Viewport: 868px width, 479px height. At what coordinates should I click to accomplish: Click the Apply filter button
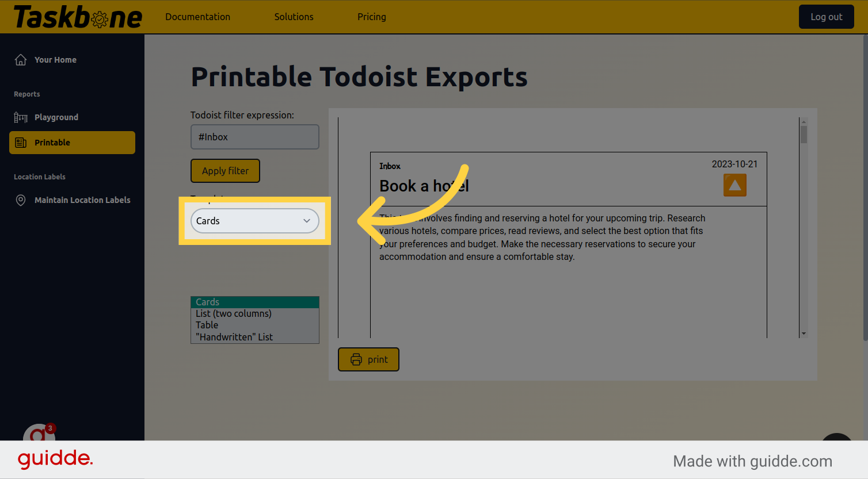click(x=225, y=171)
